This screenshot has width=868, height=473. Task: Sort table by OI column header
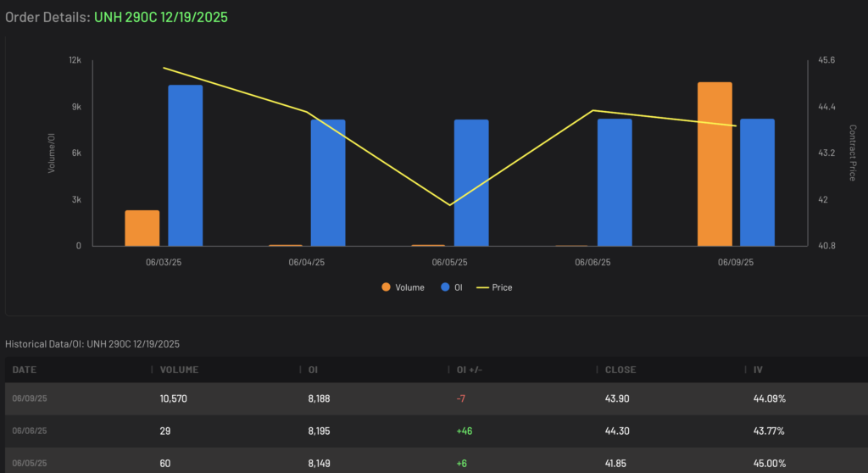click(x=313, y=370)
